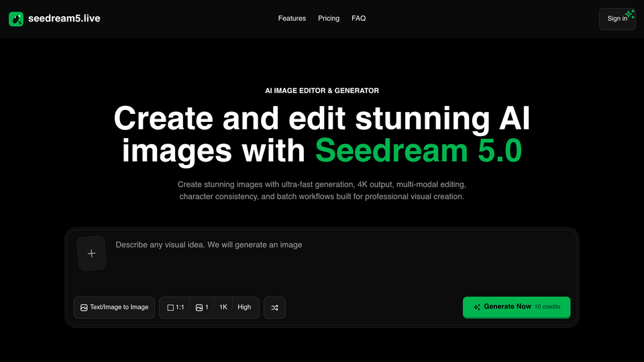
Task: Open Text/Image to Image mode selector
Action: [114, 308]
